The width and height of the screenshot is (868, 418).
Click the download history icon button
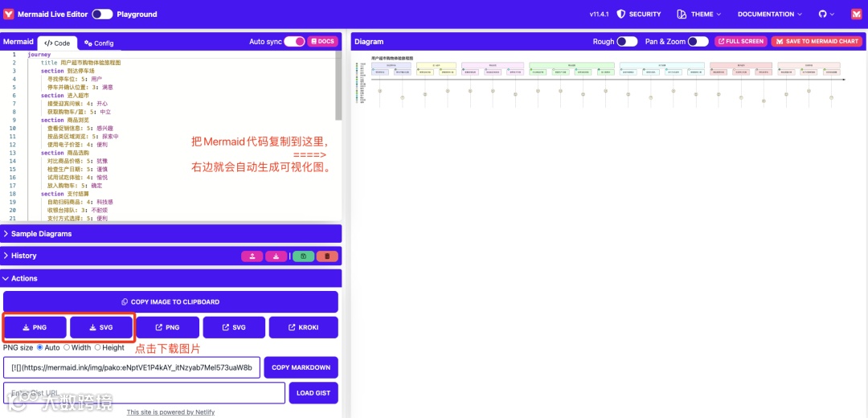[276, 256]
